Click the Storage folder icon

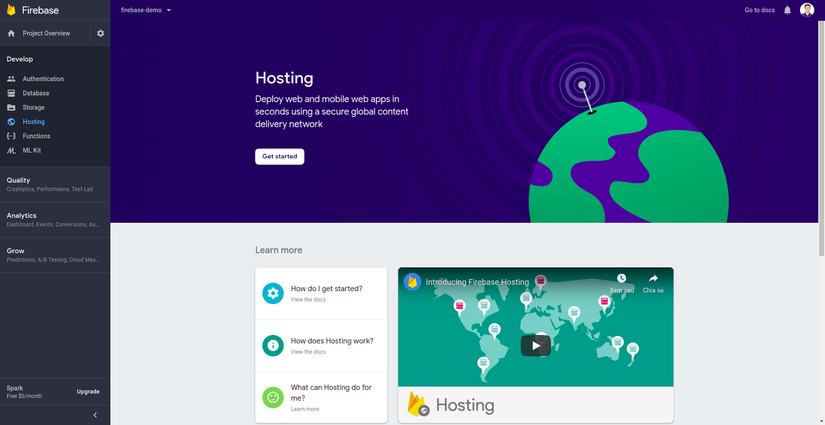11,107
